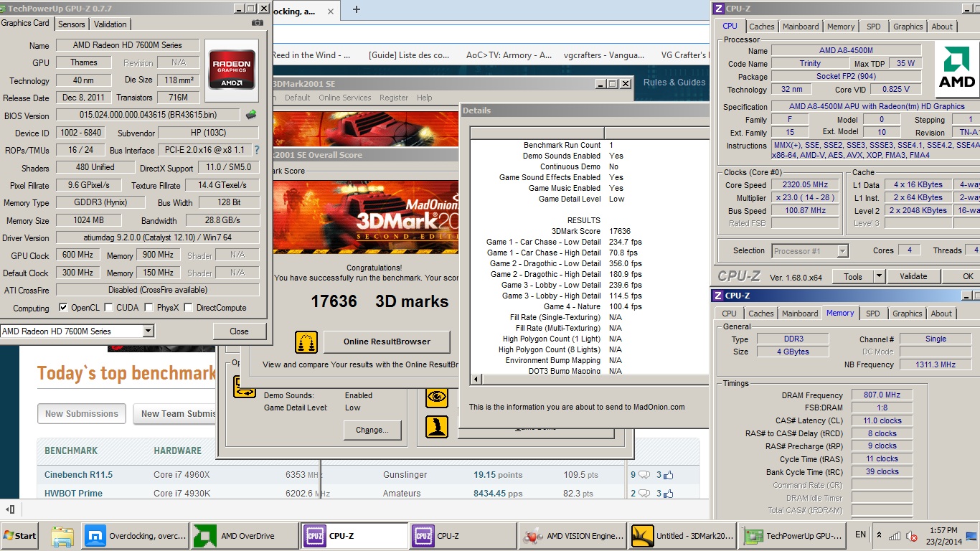Image resolution: width=980 pixels, height=551 pixels.
Task: Click thumbs-up icon in Cinebench R11.5 row
Action: [668, 474]
